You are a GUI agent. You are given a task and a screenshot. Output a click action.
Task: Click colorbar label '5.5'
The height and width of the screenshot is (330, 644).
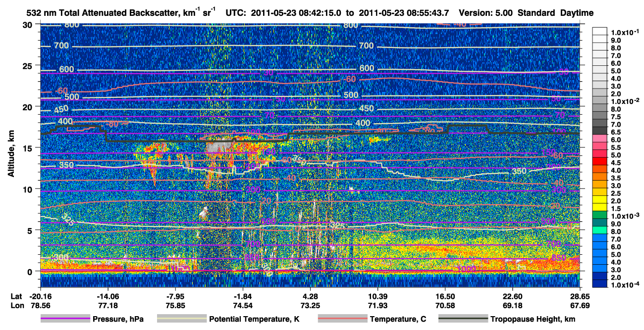click(616, 147)
